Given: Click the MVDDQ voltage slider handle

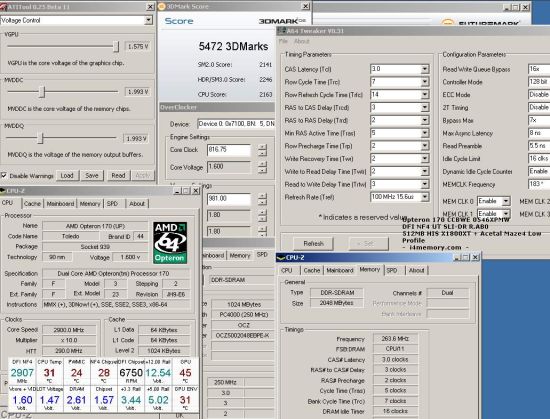Looking at the screenshot, I should click(x=40, y=138).
